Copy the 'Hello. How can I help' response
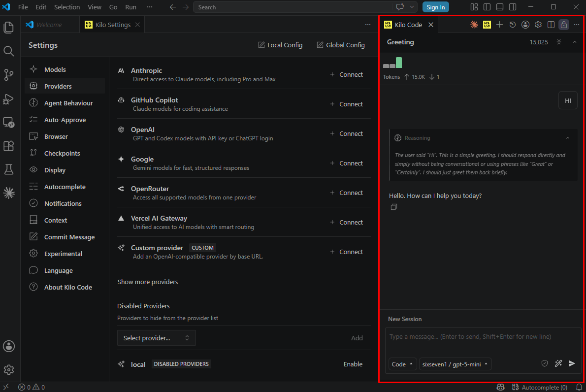The image size is (586, 392). point(393,207)
